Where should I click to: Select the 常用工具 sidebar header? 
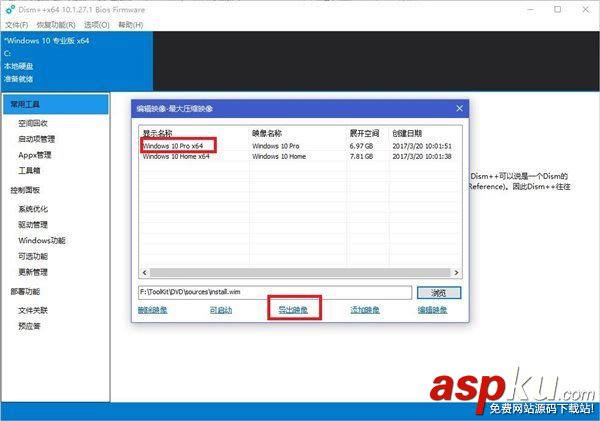[55, 104]
